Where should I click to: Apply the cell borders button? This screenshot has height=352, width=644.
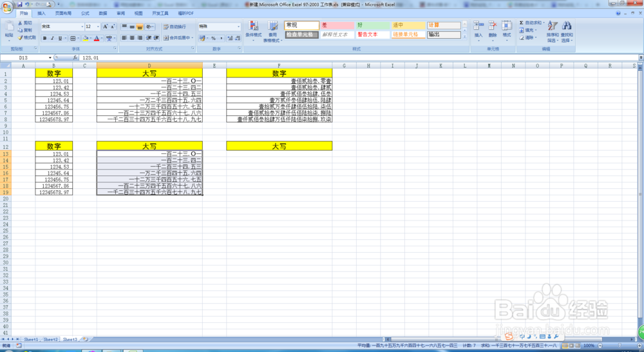tap(73, 38)
